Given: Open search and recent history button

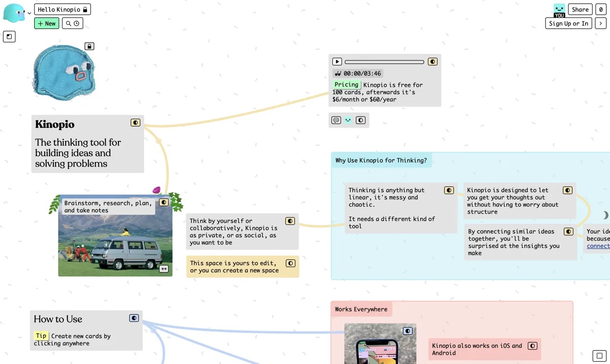Looking at the screenshot, I should (x=73, y=23).
